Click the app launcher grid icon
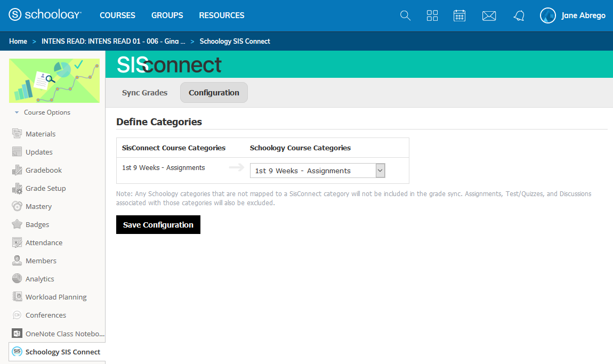The height and width of the screenshot is (364, 613). click(432, 15)
